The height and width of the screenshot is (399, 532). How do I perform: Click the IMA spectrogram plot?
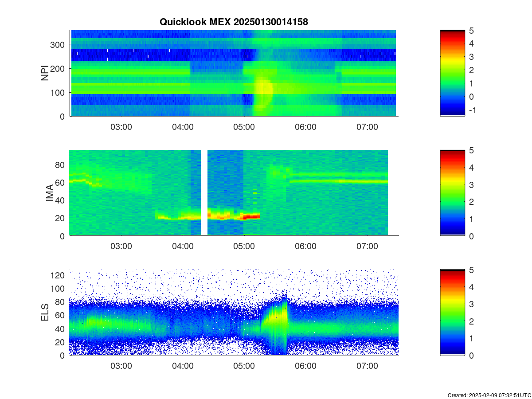pos(234,193)
